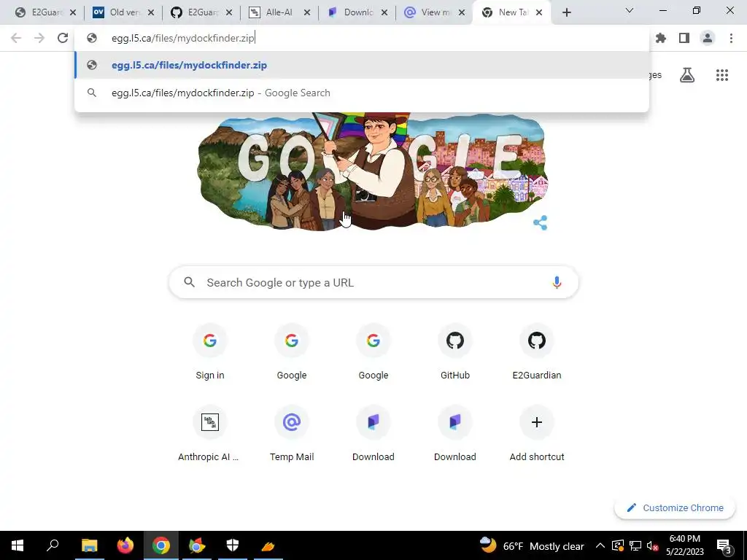The height and width of the screenshot is (560, 747).
Task: Open the first Google shortcut tile
Action: coord(292,352)
